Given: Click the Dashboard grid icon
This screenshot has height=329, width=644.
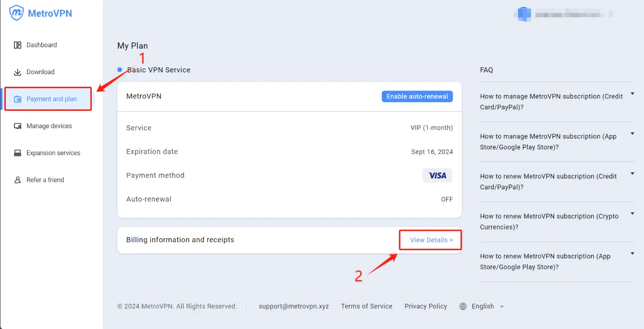Looking at the screenshot, I should click(18, 45).
